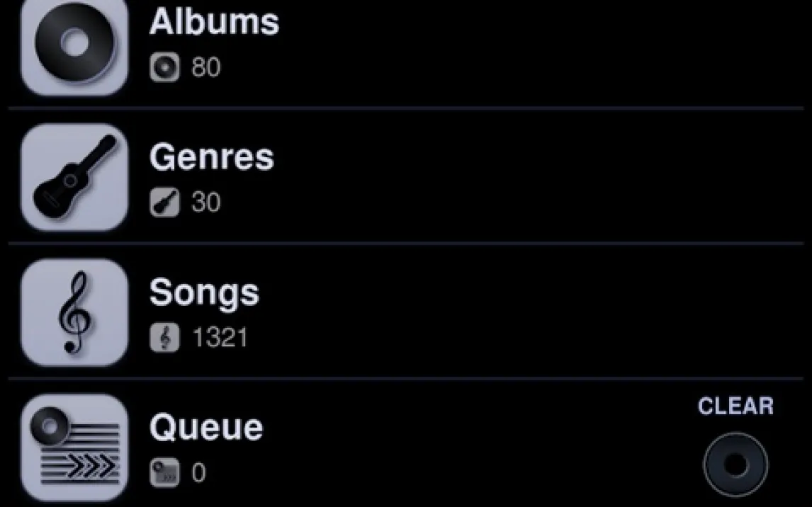Click the small queue icon beside 0
This screenshot has height=507, width=812.
click(x=164, y=473)
